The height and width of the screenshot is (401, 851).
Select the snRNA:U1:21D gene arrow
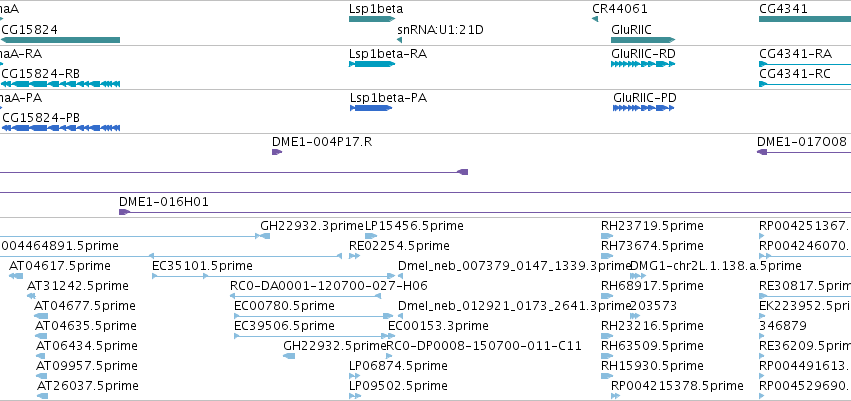click(399, 40)
